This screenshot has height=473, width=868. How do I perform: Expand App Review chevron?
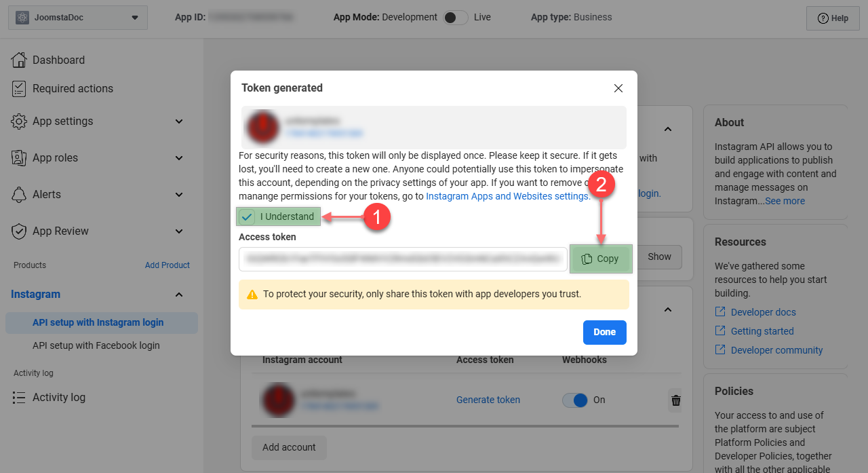(x=179, y=231)
